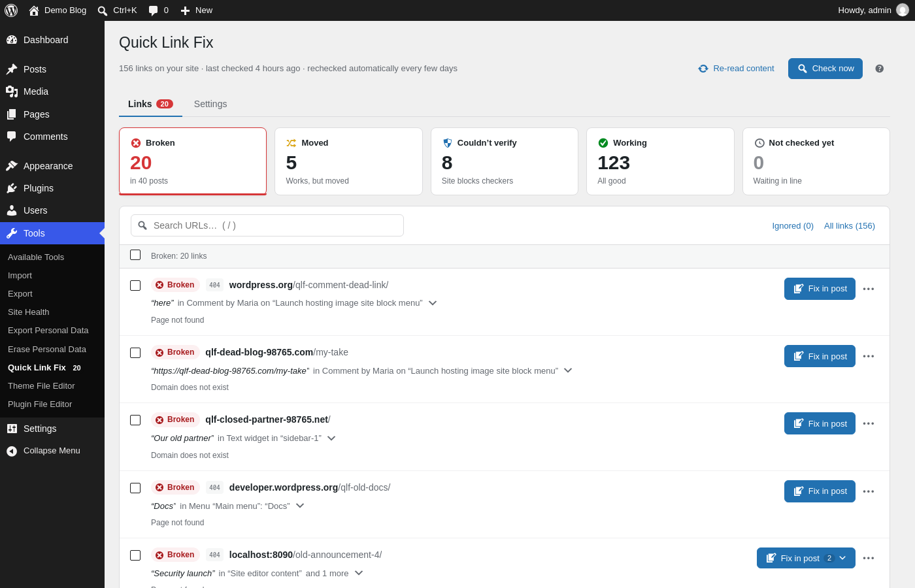Switch to the Settings tab
The height and width of the screenshot is (588, 915).
210,104
